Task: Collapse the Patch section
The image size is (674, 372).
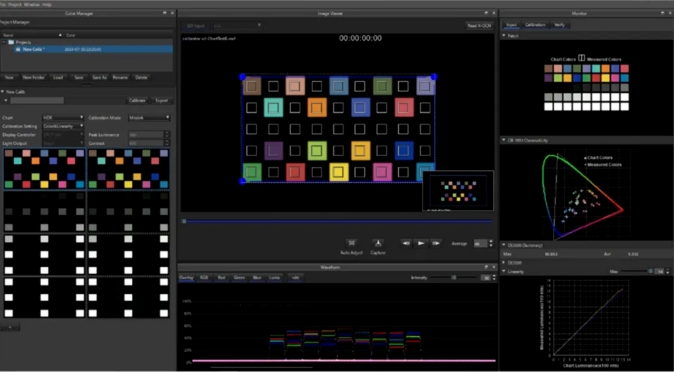Action: click(503, 36)
